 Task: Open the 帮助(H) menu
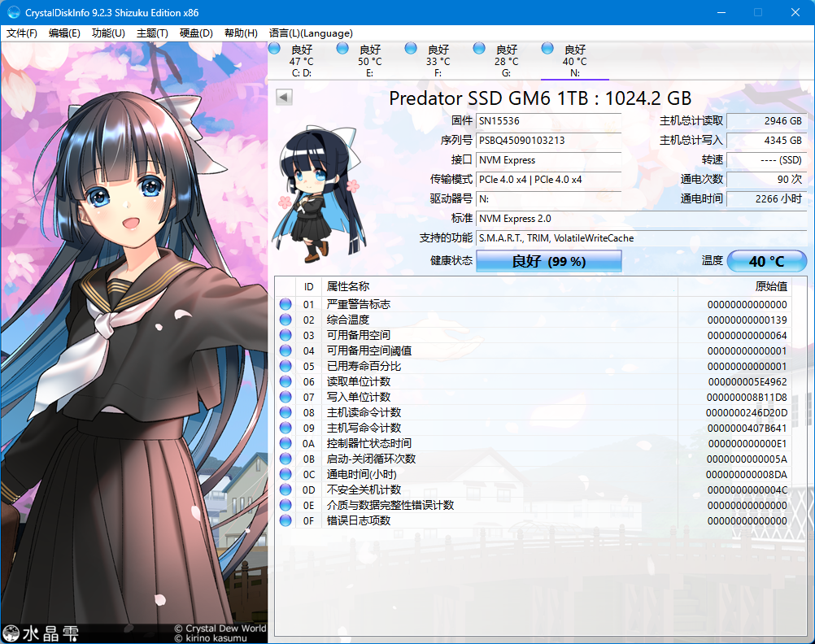[x=241, y=33]
